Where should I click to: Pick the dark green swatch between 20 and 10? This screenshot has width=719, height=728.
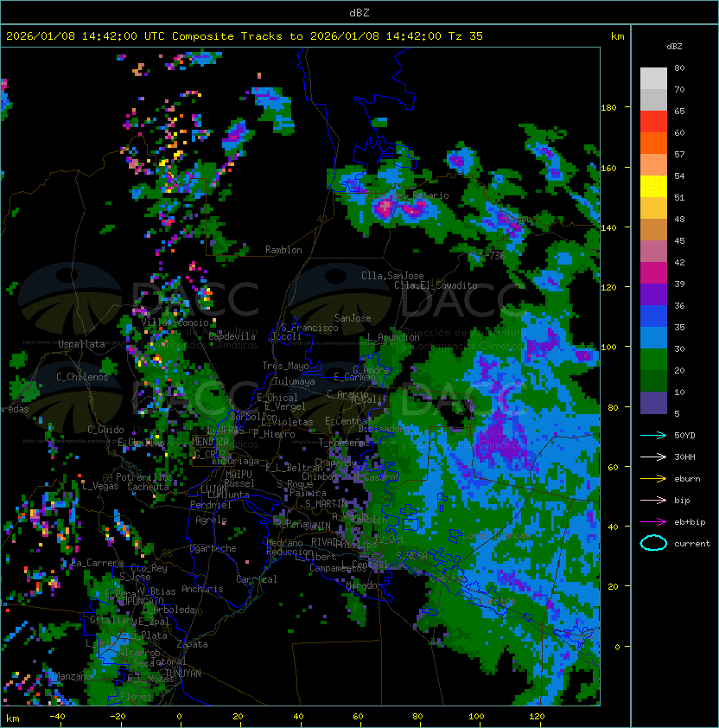click(653, 380)
